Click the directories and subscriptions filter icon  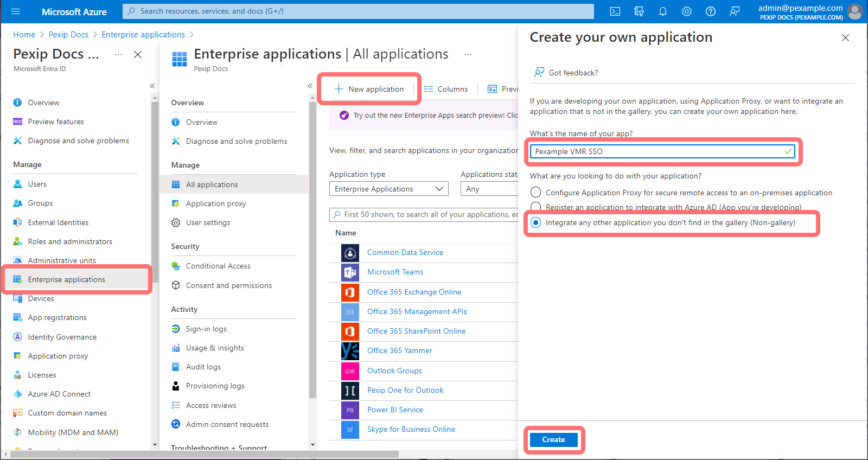click(639, 11)
